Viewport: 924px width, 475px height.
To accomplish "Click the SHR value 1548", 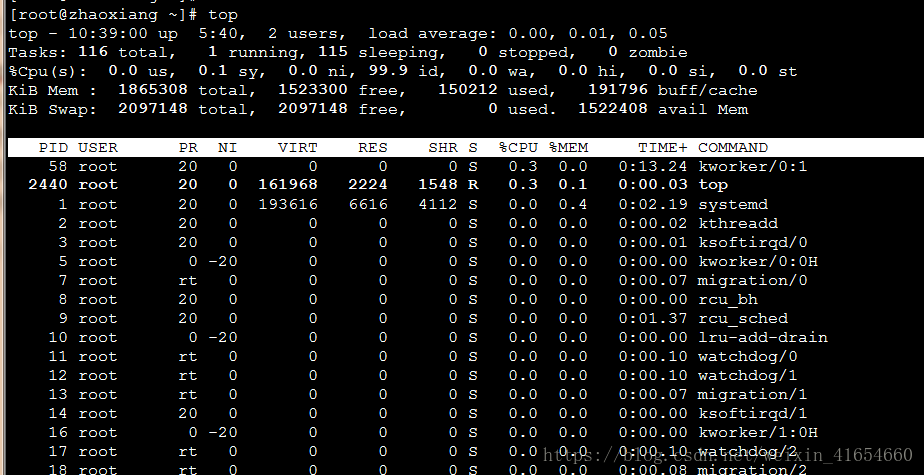I will pyautogui.click(x=438, y=184).
